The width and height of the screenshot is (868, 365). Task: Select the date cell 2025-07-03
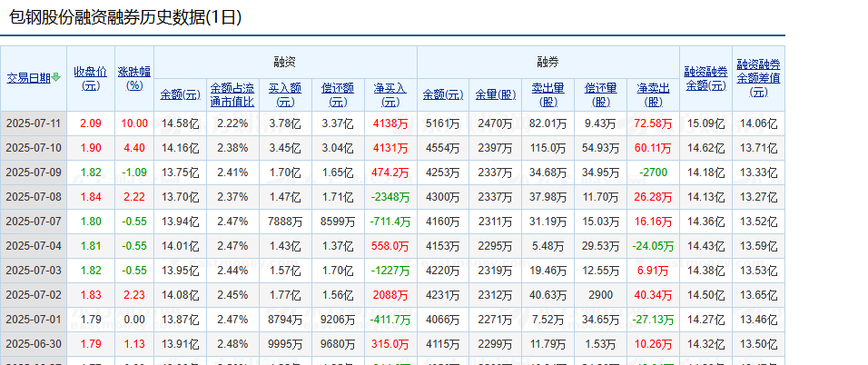pyautogui.click(x=34, y=271)
